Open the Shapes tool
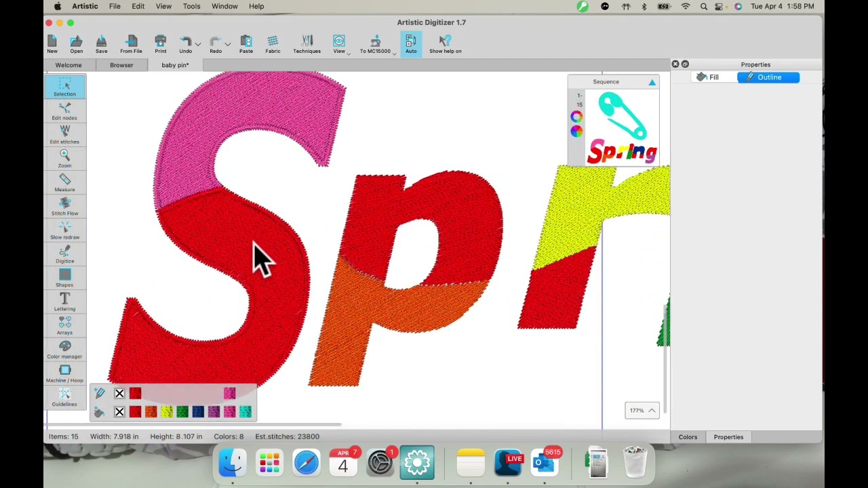This screenshot has height=488, width=868. pyautogui.click(x=65, y=278)
